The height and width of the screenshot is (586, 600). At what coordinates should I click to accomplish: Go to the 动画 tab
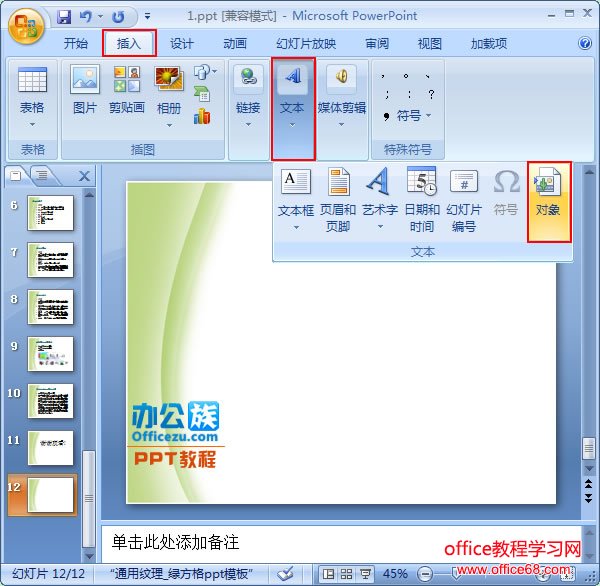pos(235,43)
